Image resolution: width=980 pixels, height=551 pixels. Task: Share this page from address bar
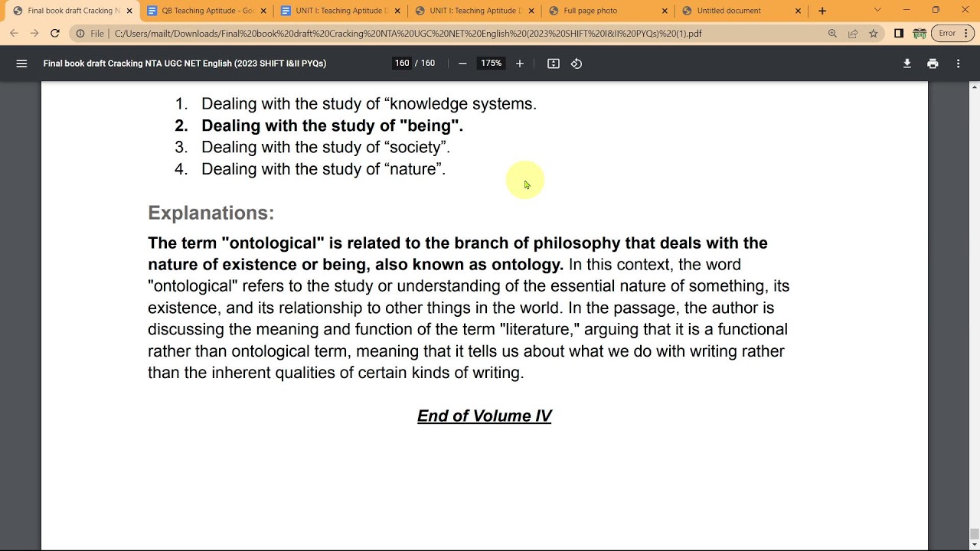[853, 34]
